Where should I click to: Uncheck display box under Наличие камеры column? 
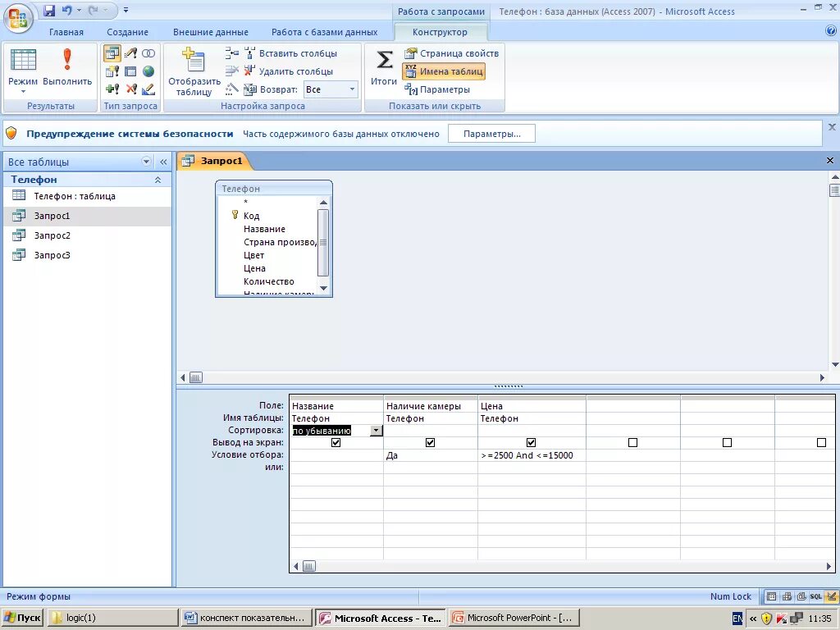tap(430, 442)
